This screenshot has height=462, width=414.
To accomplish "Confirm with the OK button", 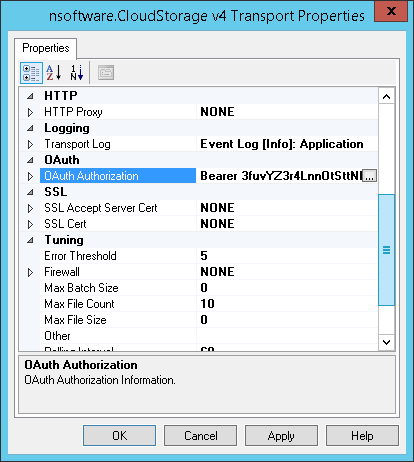I will 119,435.
